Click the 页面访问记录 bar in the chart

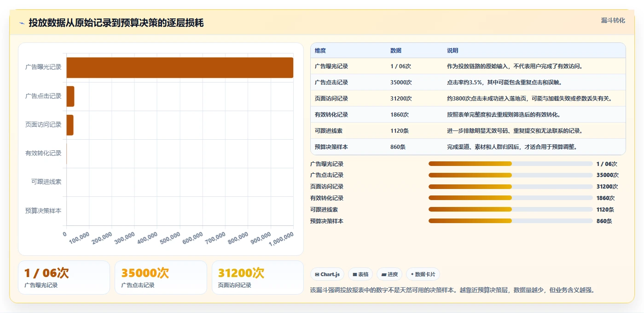70,125
